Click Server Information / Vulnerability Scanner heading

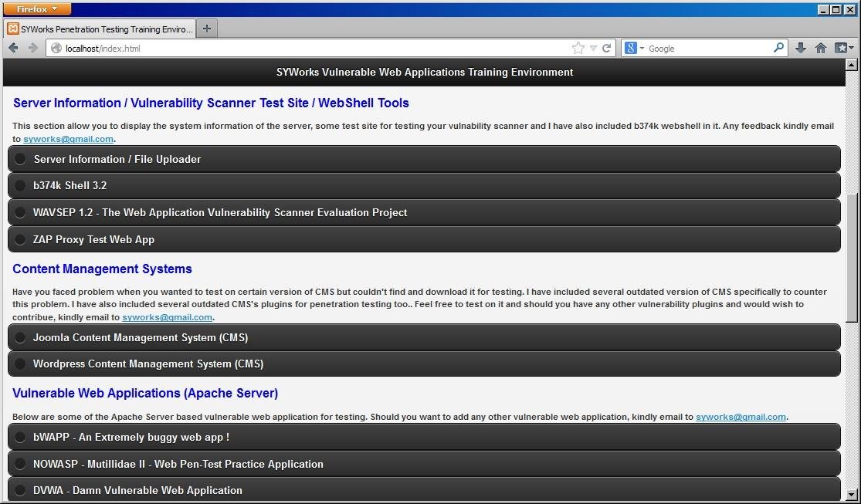point(211,103)
